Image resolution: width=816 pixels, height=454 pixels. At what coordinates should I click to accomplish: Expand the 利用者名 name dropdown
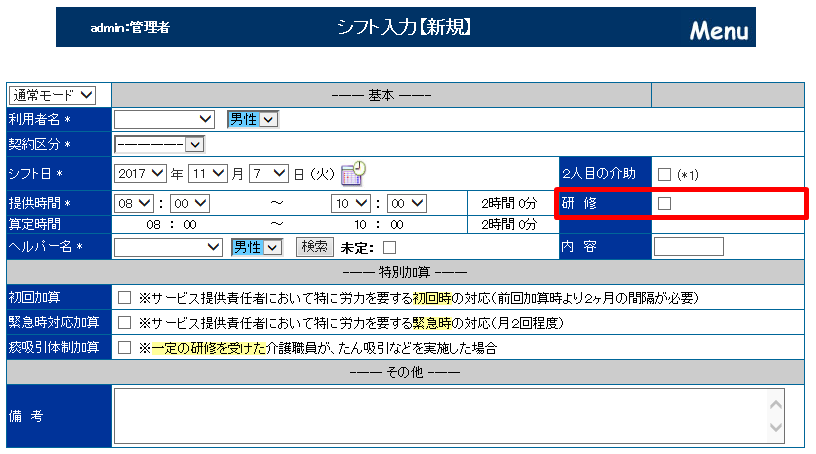click(x=165, y=119)
